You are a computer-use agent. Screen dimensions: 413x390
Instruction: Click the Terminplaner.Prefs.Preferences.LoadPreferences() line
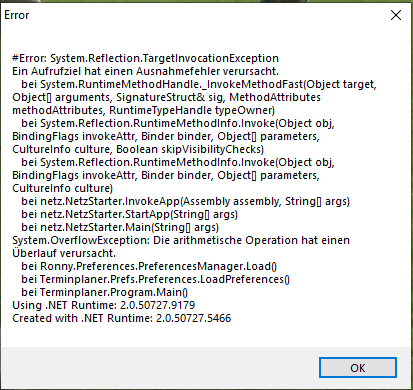point(156,279)
